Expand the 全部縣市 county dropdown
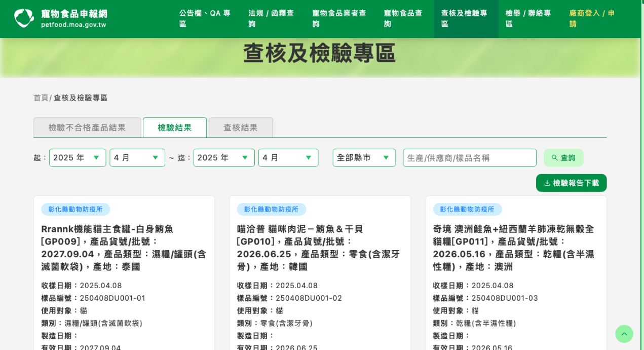This screenshot has width=644, height=350. tap(364, 158)
